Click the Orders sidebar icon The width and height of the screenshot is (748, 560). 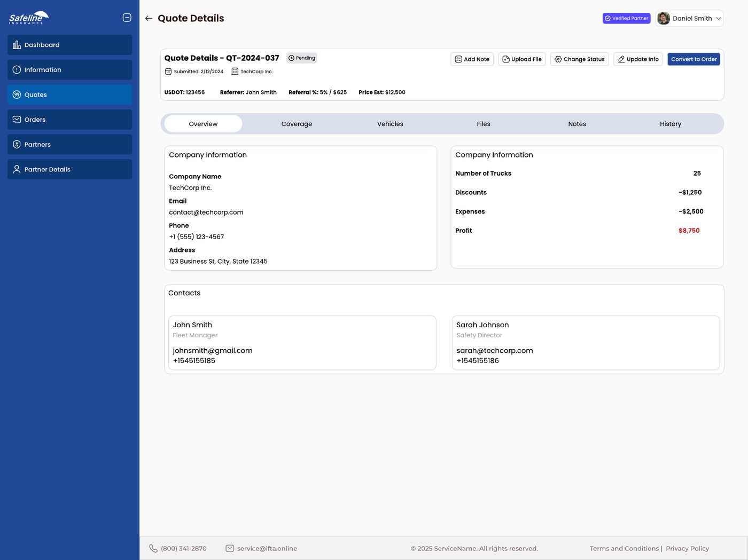(x=17, y=120)
